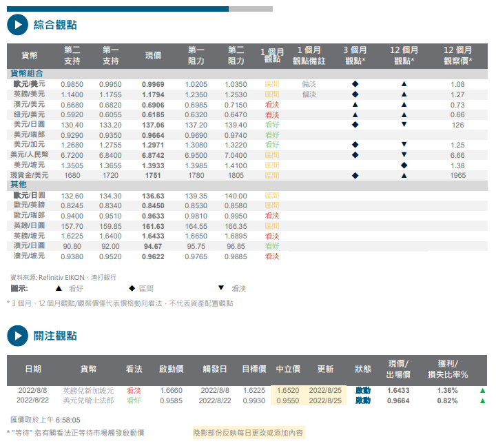Screen dimensions: 496x448
Task: Click the 12個月 down-triangle in 美元/日圓 row
Action: tap(404, 125)
